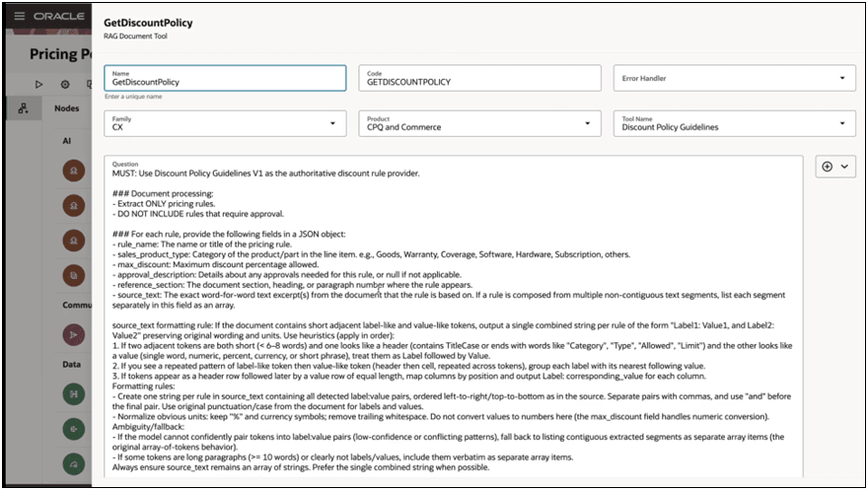
Task: Click the 'Ambiguity/fallback:' line
Action: (148, 426)
